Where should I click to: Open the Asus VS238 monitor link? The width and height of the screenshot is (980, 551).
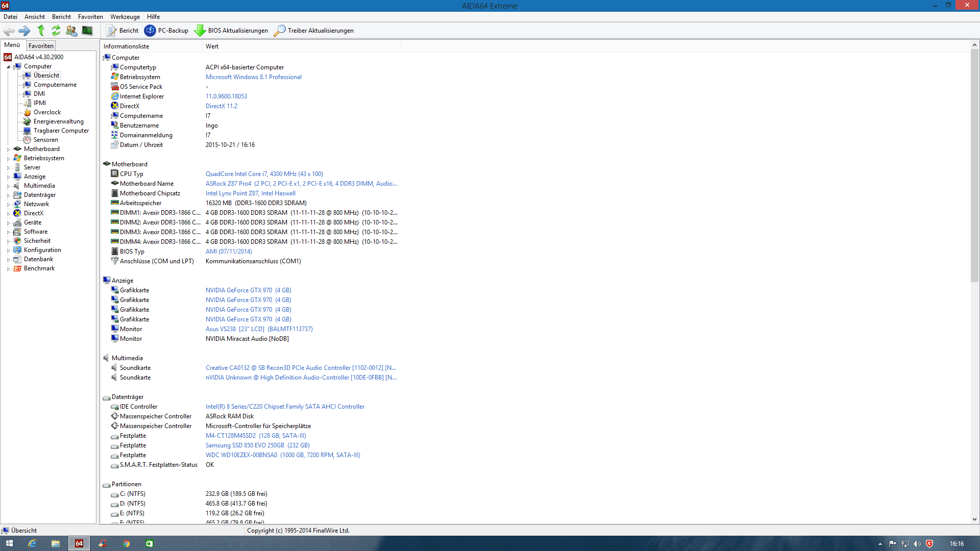click(x=259, y=329)
